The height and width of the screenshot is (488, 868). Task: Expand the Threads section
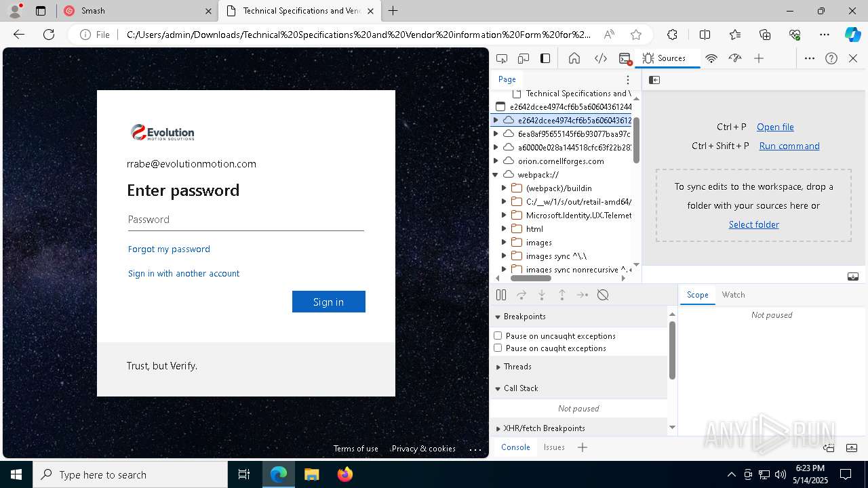point(498,367)
